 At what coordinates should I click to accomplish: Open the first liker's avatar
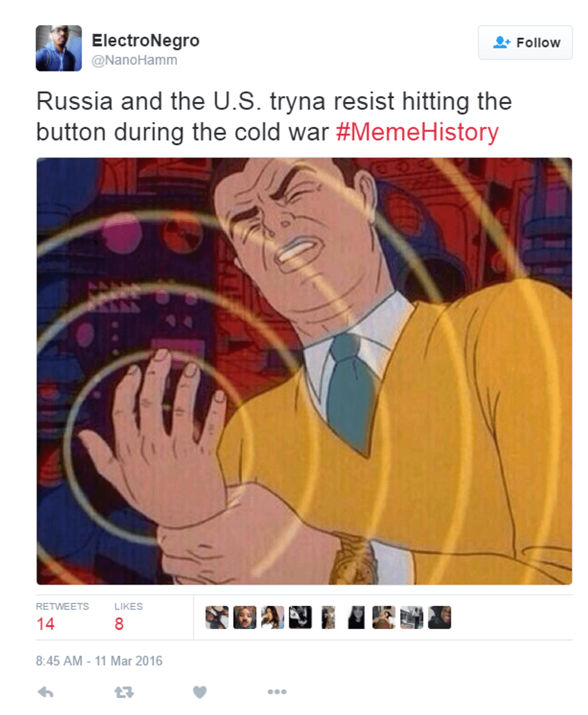click(x=217, y=617)
